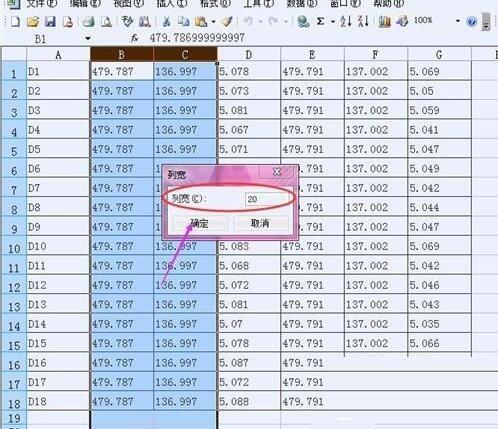
Task: Expand the AutoSum dropdown arrow
Action: pos(333,22)
